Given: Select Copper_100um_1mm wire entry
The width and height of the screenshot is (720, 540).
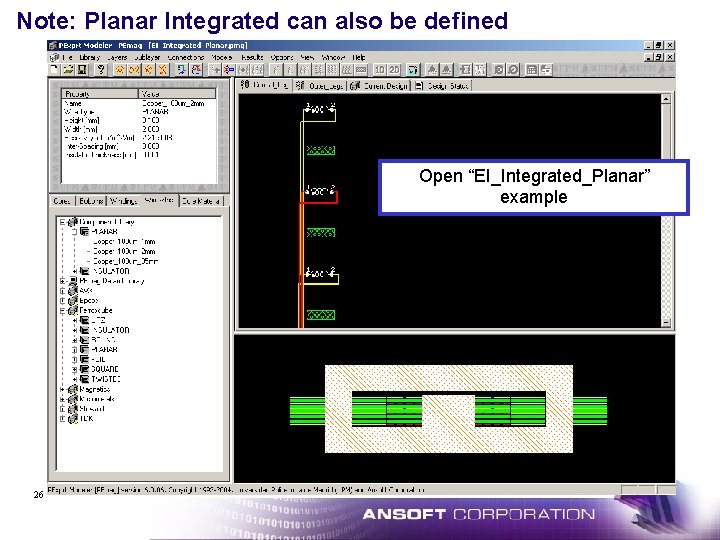Looking at the screenshot, I should pyautogui.click(x=124, y=242).
